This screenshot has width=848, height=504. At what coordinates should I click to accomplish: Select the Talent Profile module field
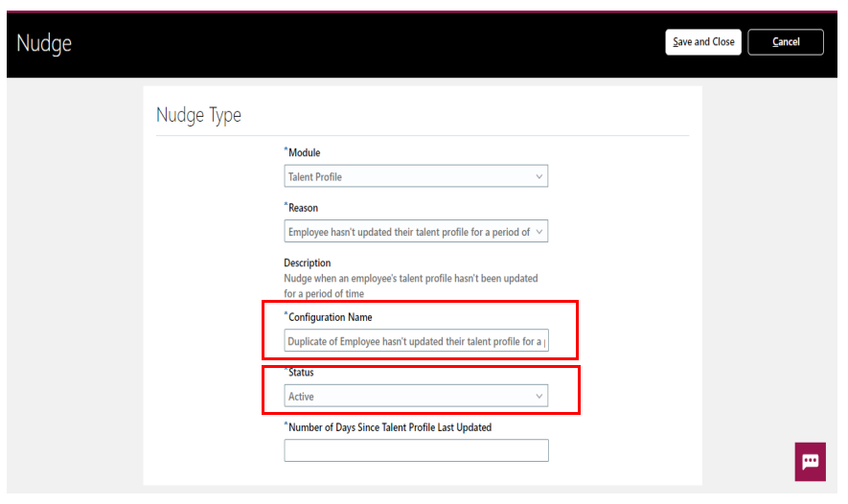[x=416, y=176]
